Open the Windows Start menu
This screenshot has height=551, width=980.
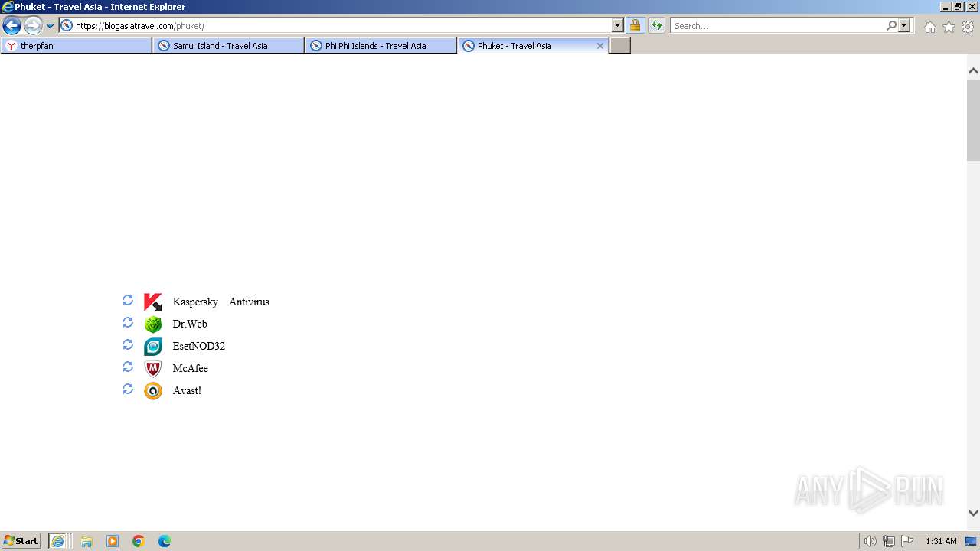point(21,541)
